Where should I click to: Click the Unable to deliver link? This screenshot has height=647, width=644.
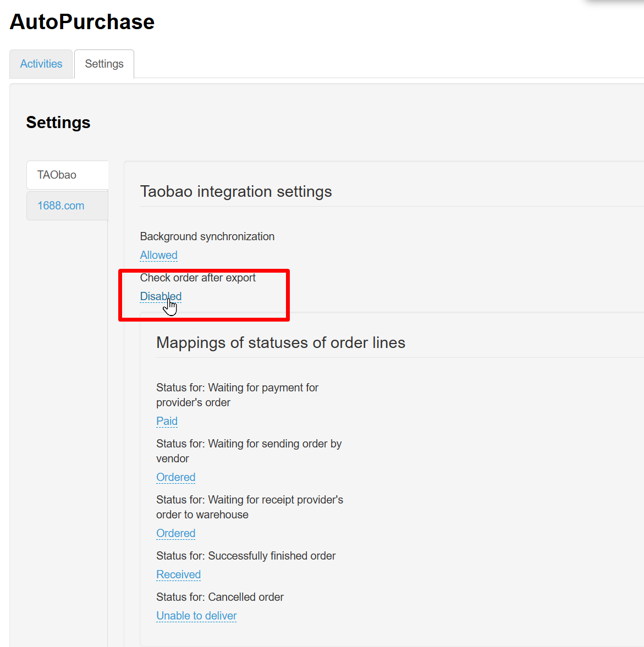click(x=196, y=616)
